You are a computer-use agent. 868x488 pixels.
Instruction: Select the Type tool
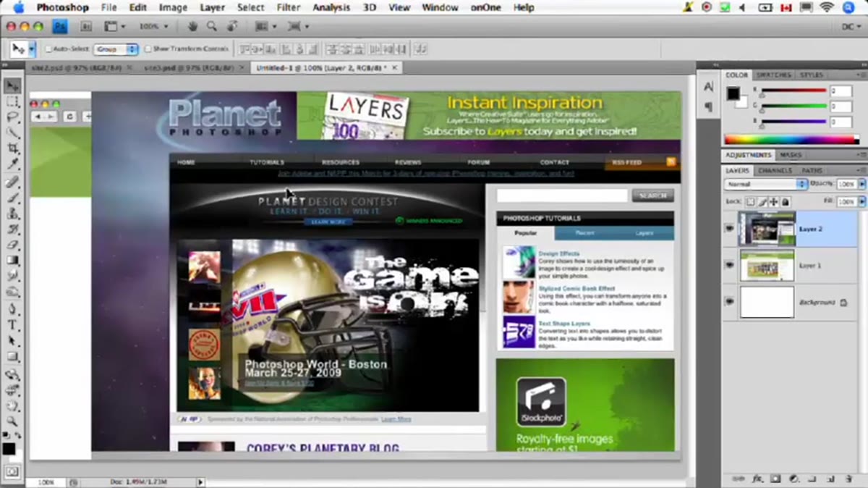click(x=12, y=325)
